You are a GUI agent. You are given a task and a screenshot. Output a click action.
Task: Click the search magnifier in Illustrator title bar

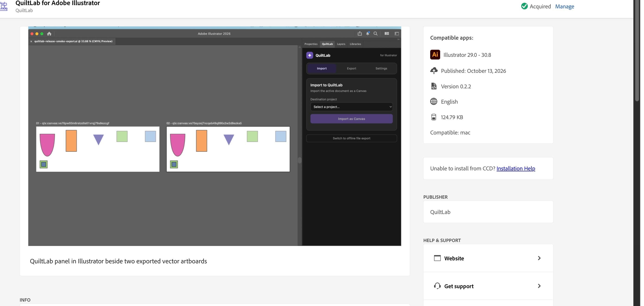[376, 34]
